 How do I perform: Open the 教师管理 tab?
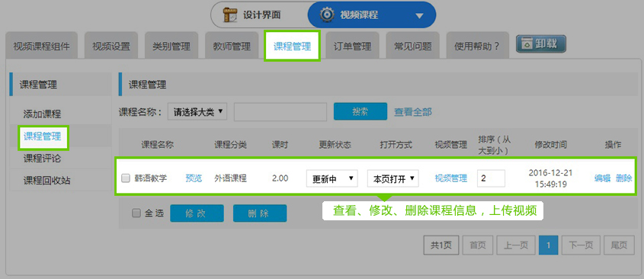(x=232, y=46)
